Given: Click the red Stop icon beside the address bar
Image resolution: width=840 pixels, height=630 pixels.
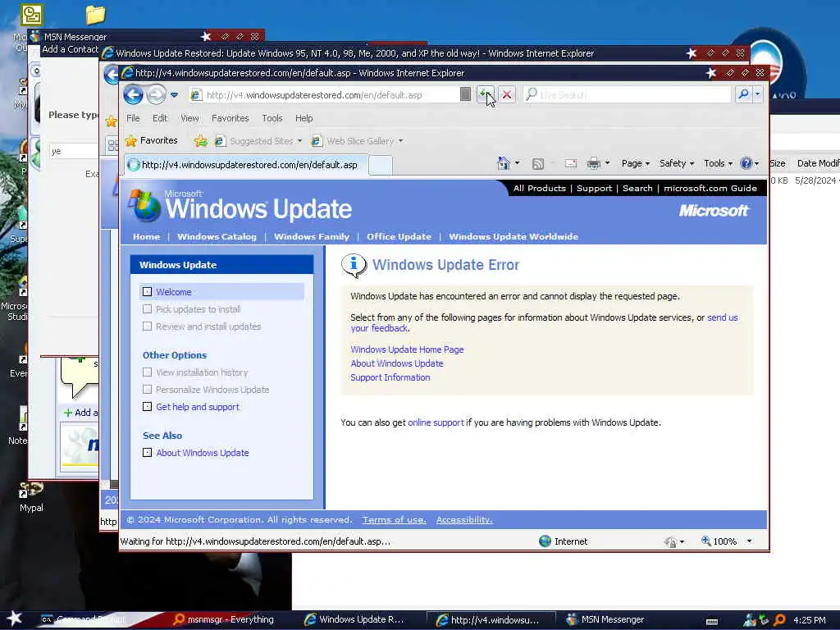Looking at the screenshot, I should pyautogui.click(x=507, y=95).
